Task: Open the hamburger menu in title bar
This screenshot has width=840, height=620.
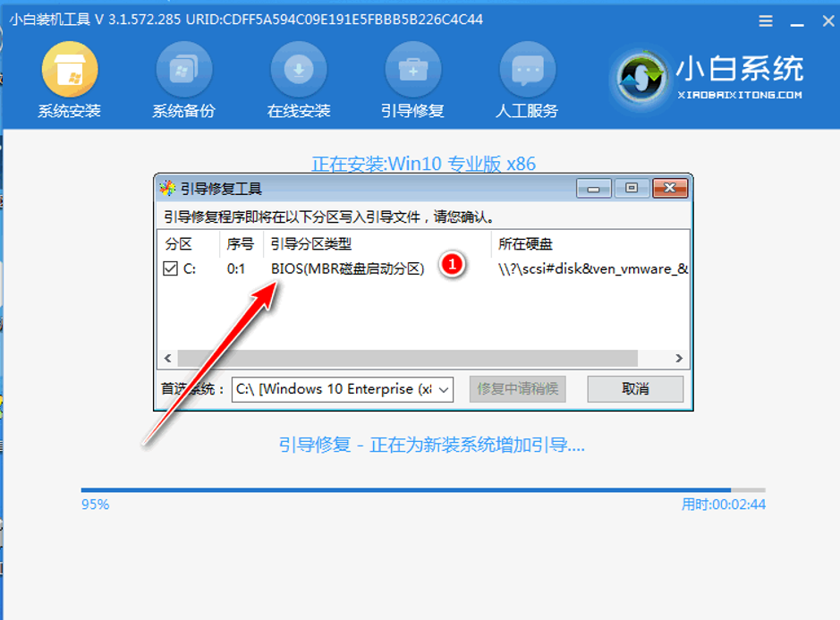Action: pyautogui.click(x=766, y=21)
